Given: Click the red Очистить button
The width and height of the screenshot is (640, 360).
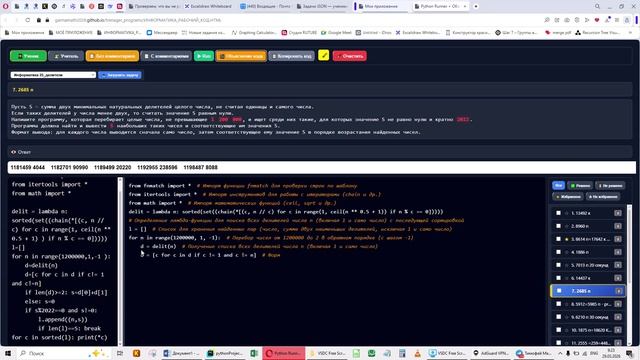Looking at the screenshot, I should [349, 56].
